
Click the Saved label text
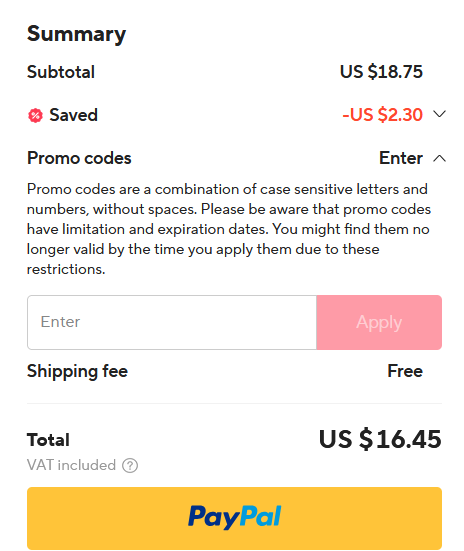pyautogui.click(x=73, y=115)
